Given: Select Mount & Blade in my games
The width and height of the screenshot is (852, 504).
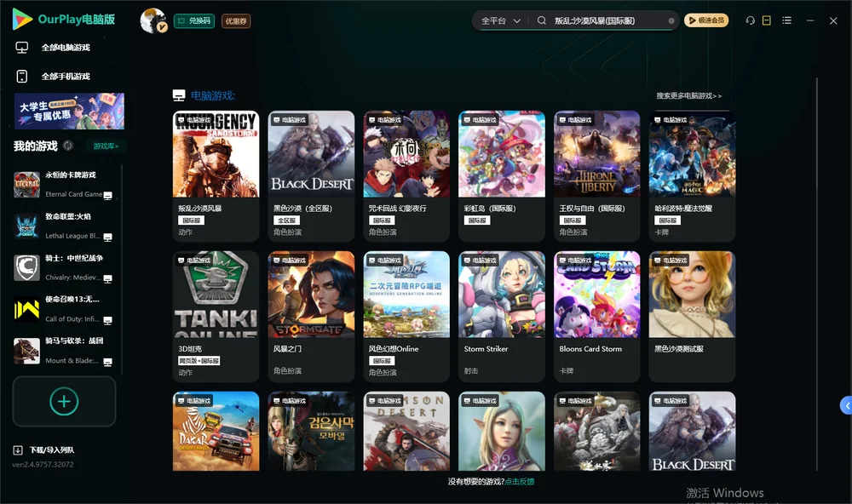Looking at the screenshot, I should coord(64,351).
